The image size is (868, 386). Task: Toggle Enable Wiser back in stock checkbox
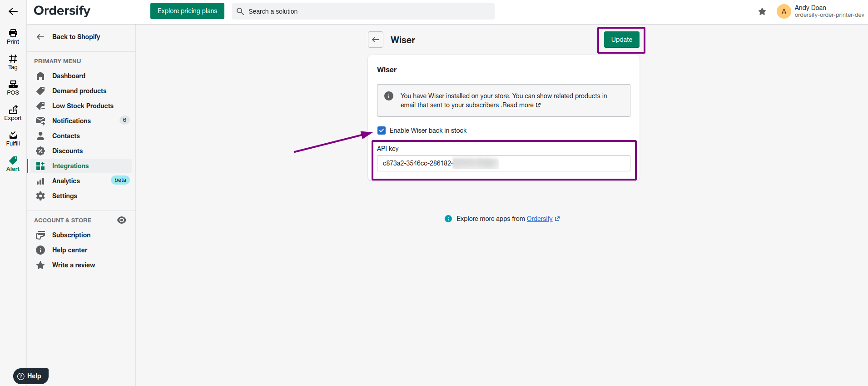[382, 130]
